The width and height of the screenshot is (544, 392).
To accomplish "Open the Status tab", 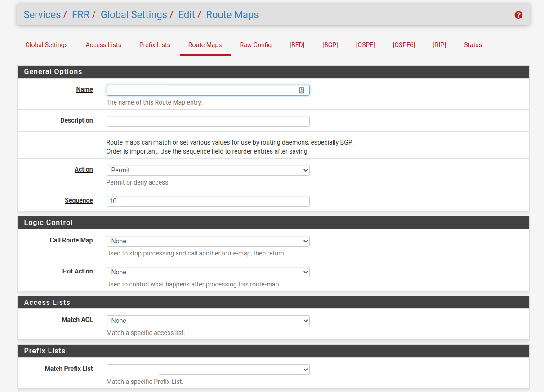I will pyautogui.click(x=473, y=45).
